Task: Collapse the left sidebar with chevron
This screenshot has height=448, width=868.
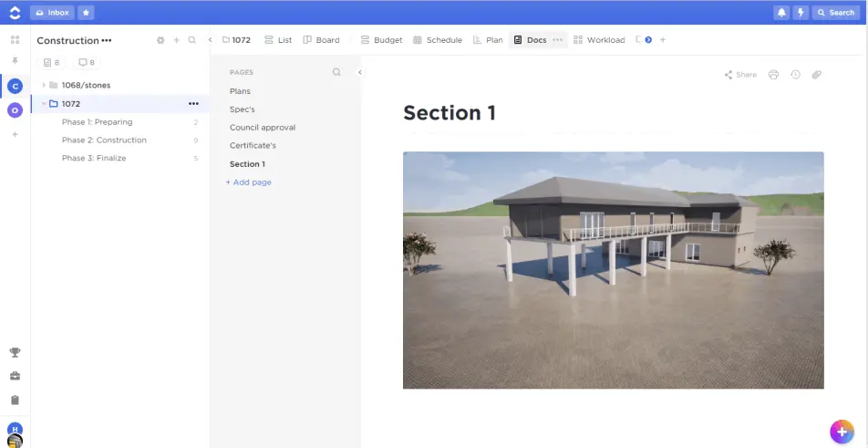Action: click(211, 40)
